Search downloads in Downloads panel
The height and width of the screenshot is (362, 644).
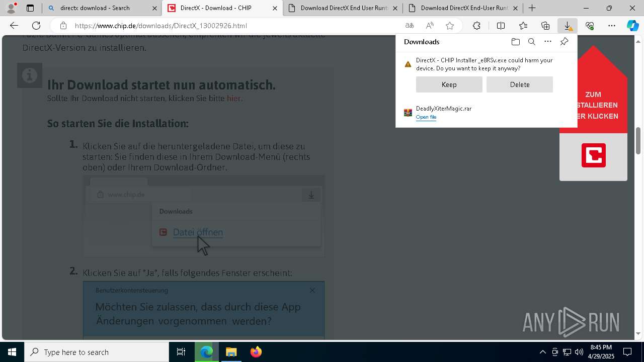[531, 42]
